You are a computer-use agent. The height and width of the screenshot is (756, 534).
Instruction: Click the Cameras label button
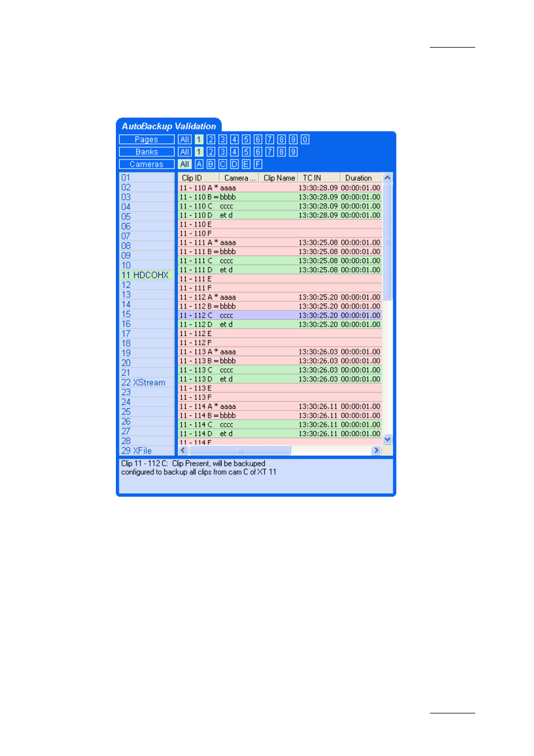(147, 164)
